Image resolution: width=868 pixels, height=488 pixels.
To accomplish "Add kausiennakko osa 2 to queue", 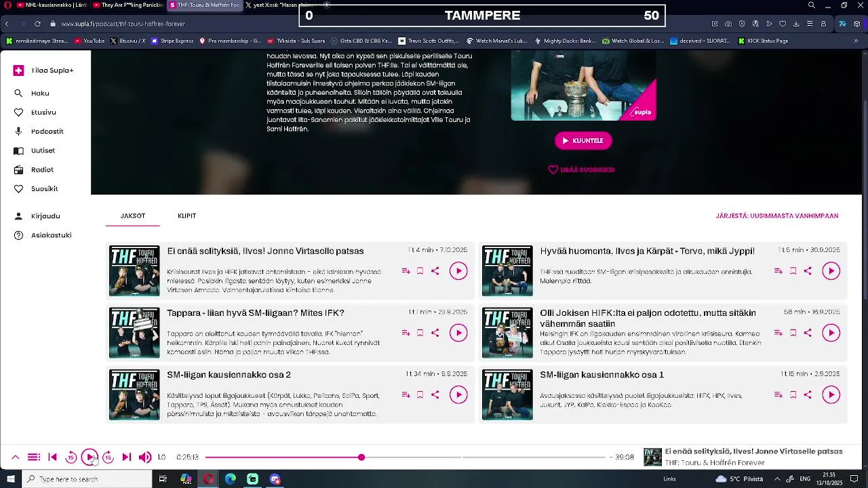I will [x=406, y=394].
